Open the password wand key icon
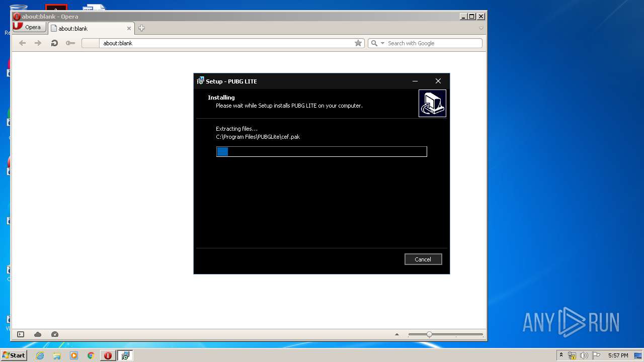This screenshot has height=362, width=644. (x=70, y=43)
